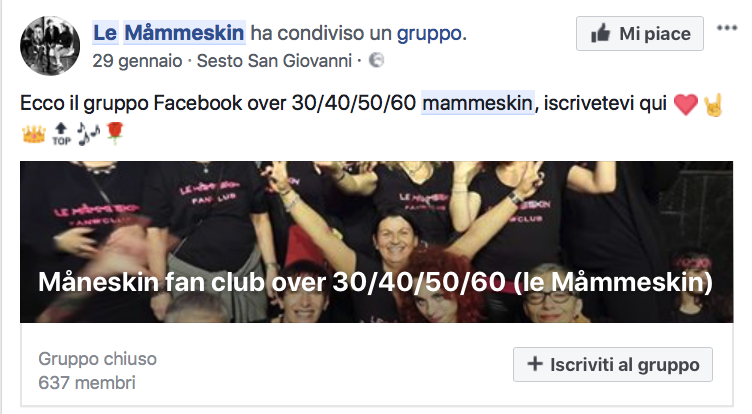Open the Sesto San Giovanni location link
The image size is (752, 414).
274,61
